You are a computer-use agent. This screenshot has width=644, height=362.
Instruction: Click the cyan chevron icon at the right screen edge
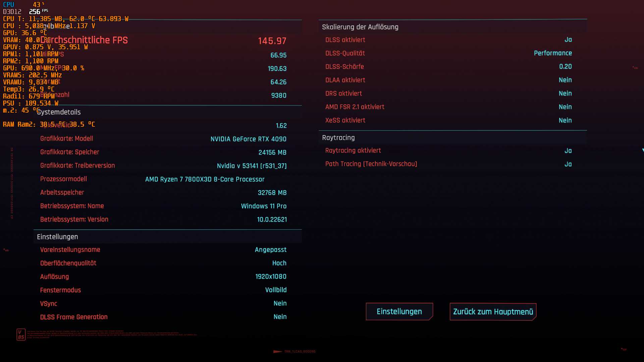(642, 150)
